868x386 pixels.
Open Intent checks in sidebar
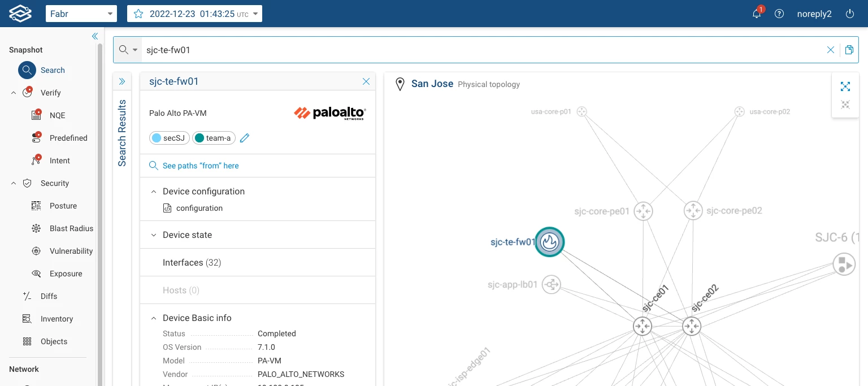click(x=59, y=161)
